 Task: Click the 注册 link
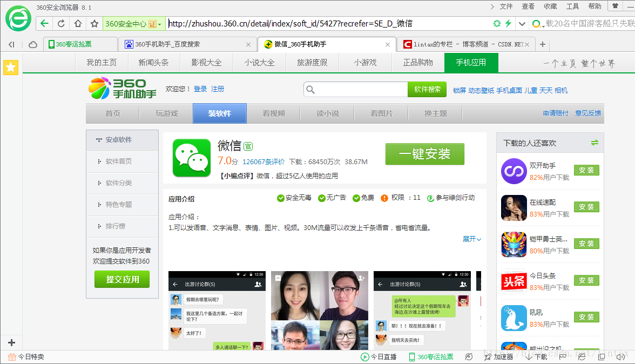point(218,89)
